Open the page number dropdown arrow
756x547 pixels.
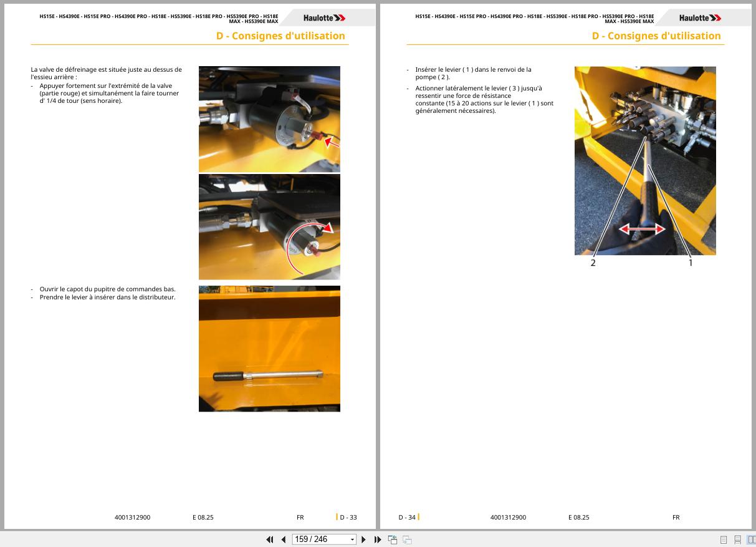click(x=352, y=540)
